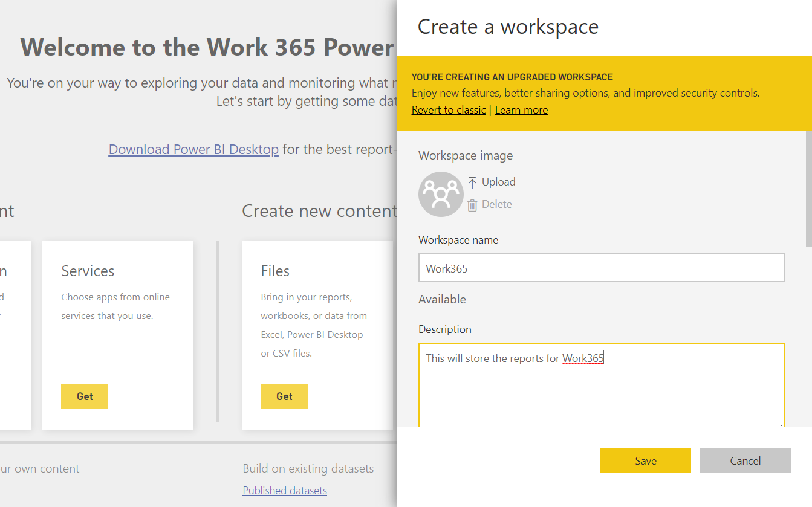Click the Revert to classic link
The width and height of the screenshot is (812, 507).
449,110
